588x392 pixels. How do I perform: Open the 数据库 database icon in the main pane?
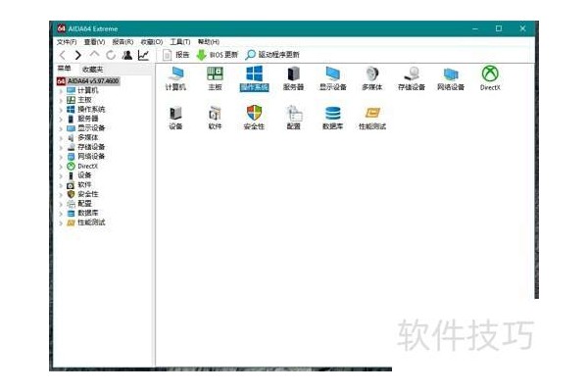(x=332, y=118)
